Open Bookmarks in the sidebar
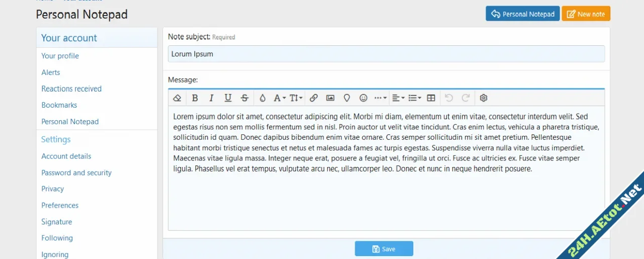Viewport: 644px width, 259px height. click(x=59, y=105)
